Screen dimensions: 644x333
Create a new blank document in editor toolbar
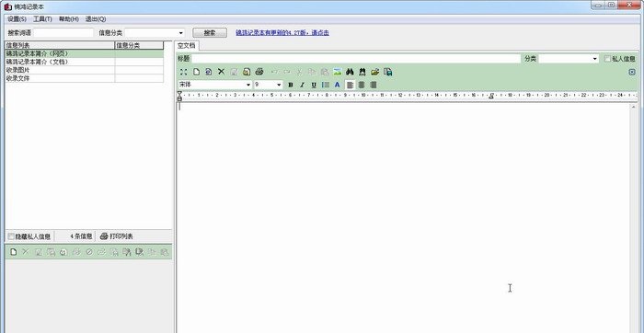pyautogui.click(x=196, y=72)
